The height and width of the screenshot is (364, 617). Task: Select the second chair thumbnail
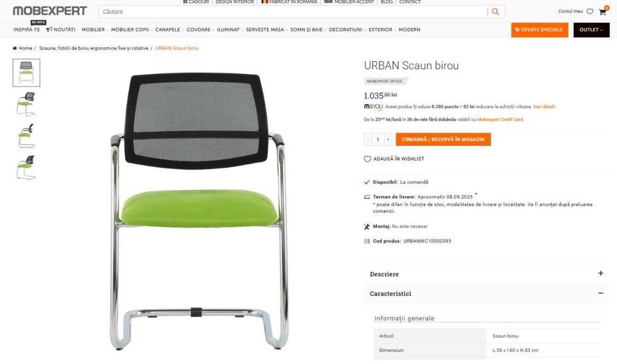pos(26,104)
